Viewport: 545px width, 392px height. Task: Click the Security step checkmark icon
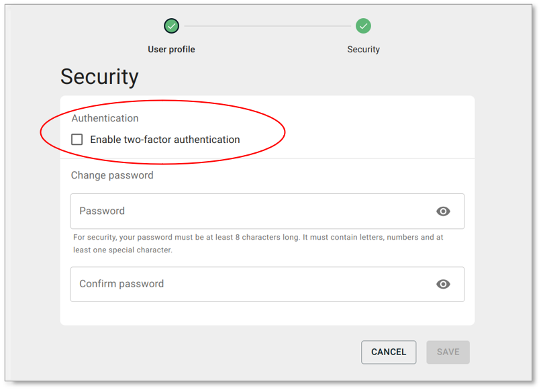click(x=363, y=26)
